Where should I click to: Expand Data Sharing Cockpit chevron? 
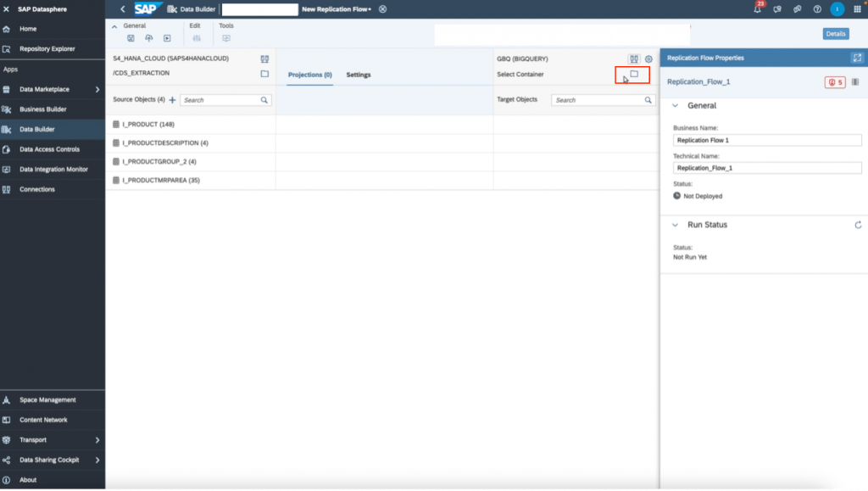coord(97,460)
